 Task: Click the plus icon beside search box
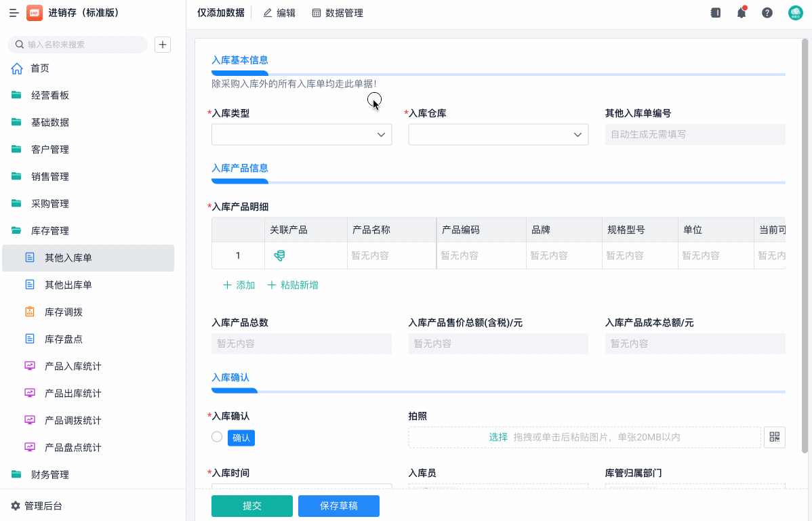pos(163,45)
